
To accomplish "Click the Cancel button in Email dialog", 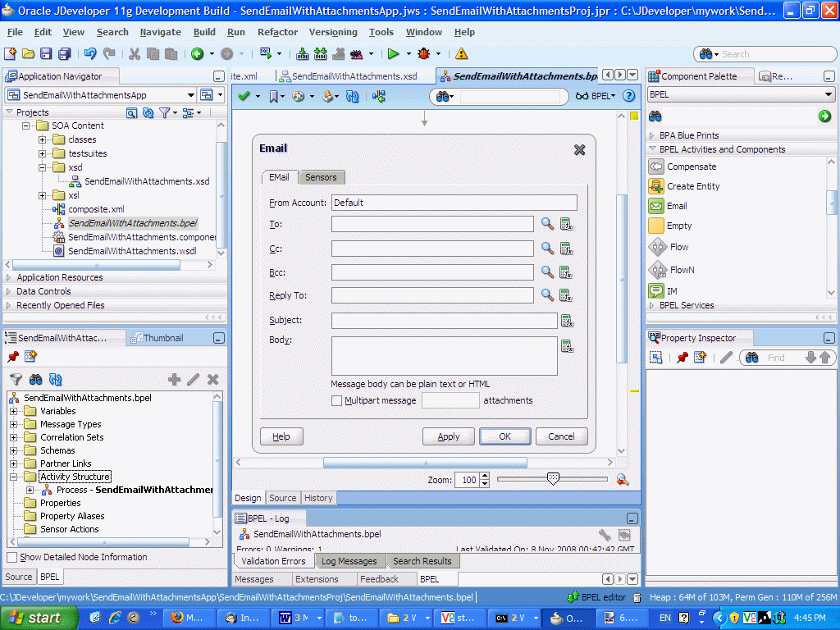I will tap(561, 436).
